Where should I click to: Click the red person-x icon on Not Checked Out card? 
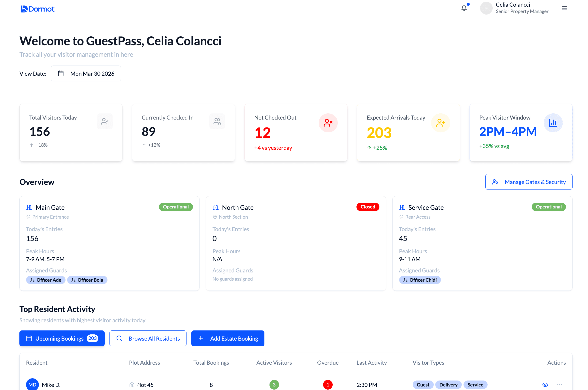point(328,123)
